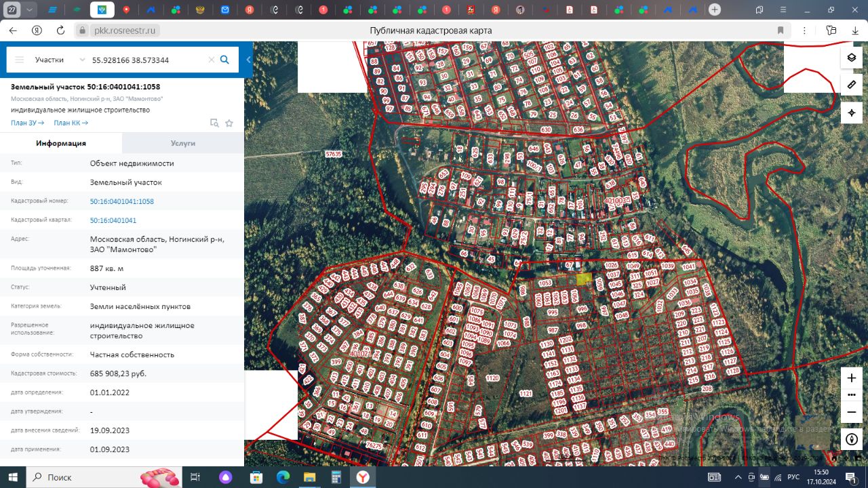Screen dimensions: 868x488
Task: Add parcel to favorites with star
Action: pyautogui.click(x=229, y=123)
